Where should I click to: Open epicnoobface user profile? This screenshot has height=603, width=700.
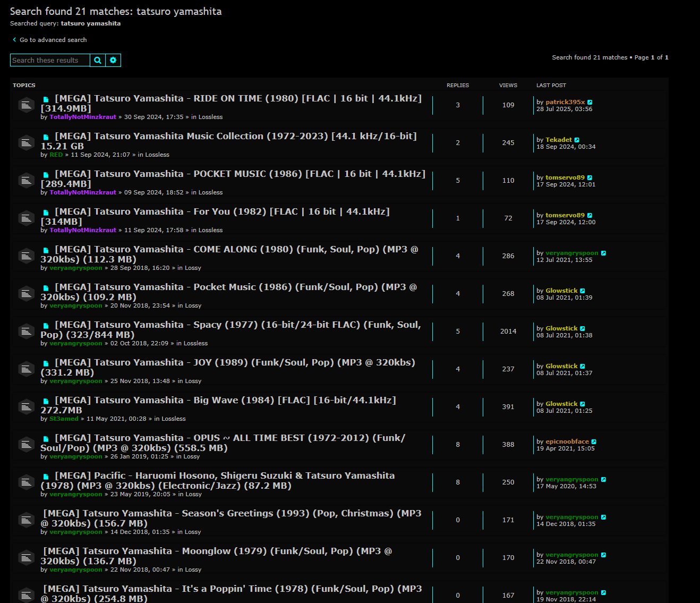pyautogui.click(x=567, y=441)
